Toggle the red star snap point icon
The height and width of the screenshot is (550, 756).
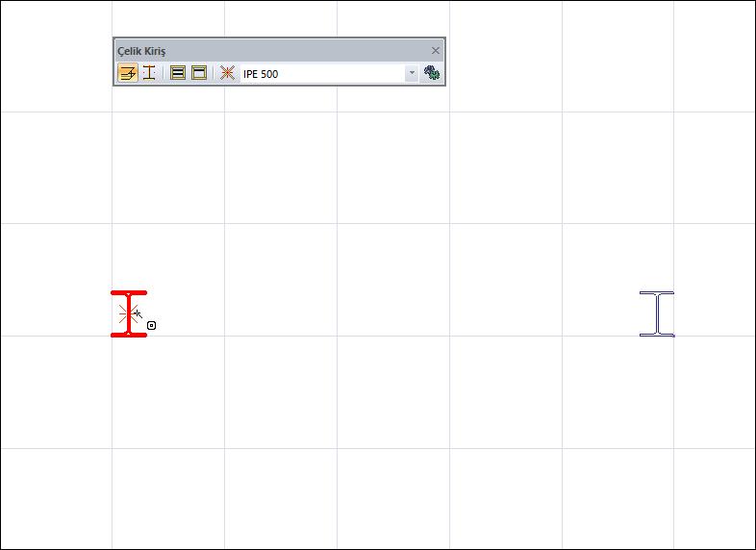tap(228, 73)
